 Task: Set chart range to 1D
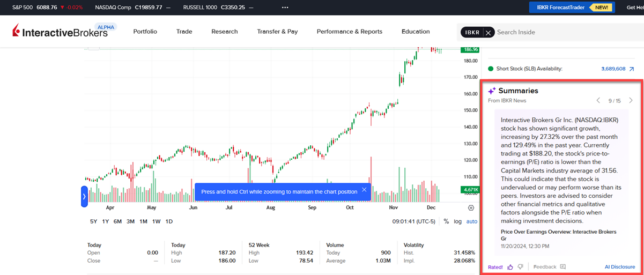coord(169,221)
